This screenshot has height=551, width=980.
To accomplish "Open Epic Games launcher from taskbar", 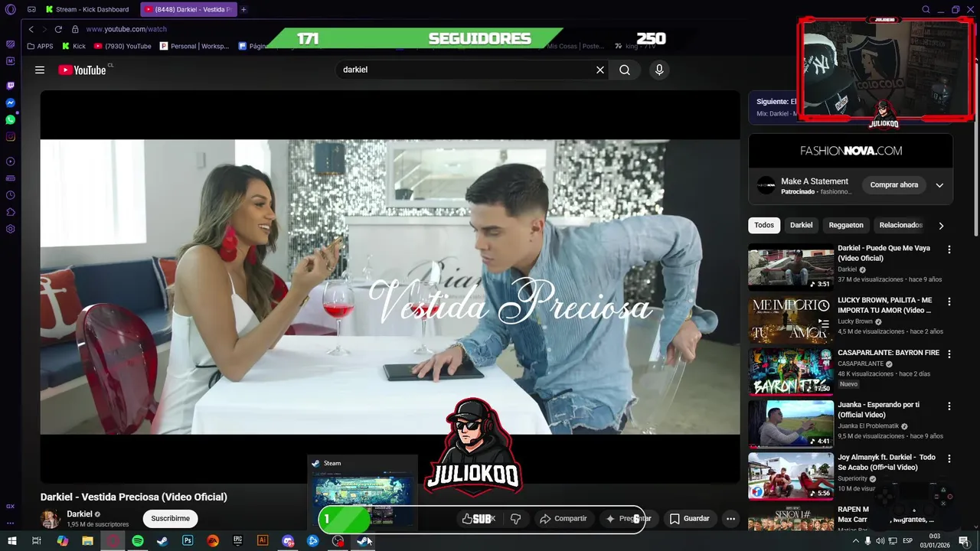I will (x=237, y=541).
